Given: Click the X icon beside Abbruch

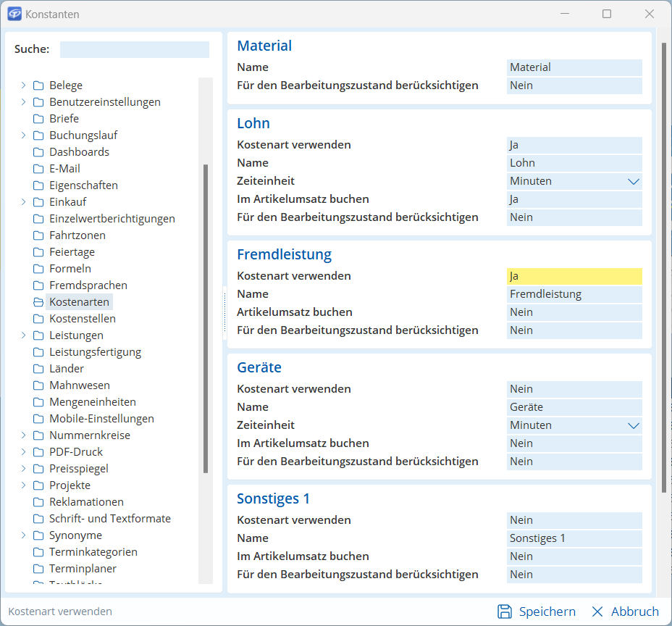Looking at the screenshot, I should coord(597,612).
